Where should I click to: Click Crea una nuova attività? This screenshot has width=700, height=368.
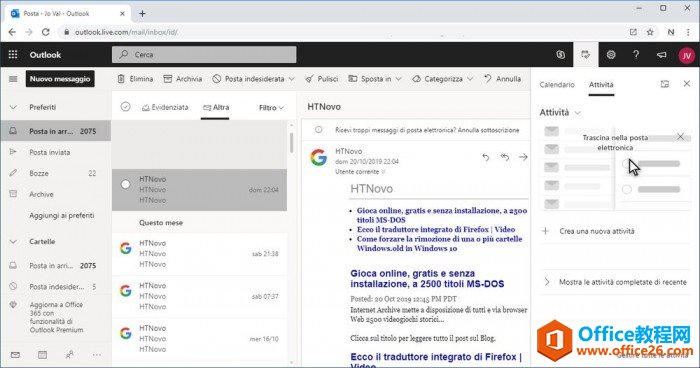(x=596, y=231)
